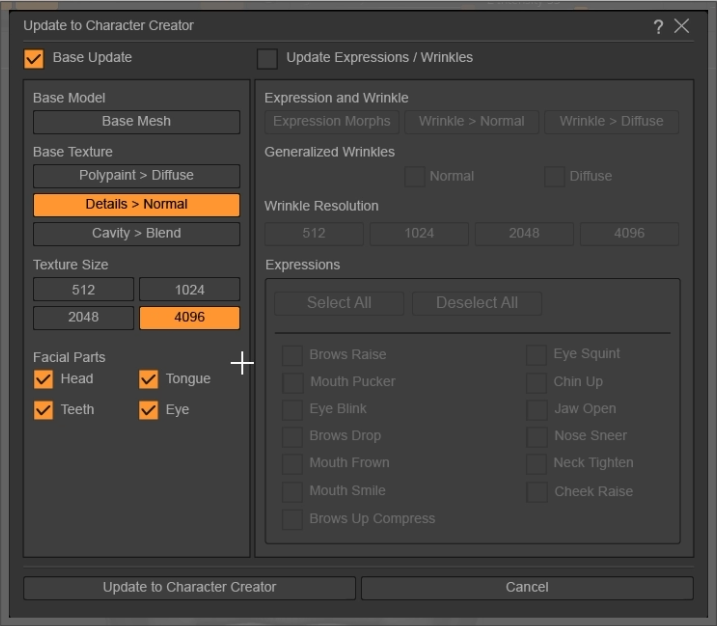
Task: Check the Cheek Raise expression
Action: coord(536,492)
